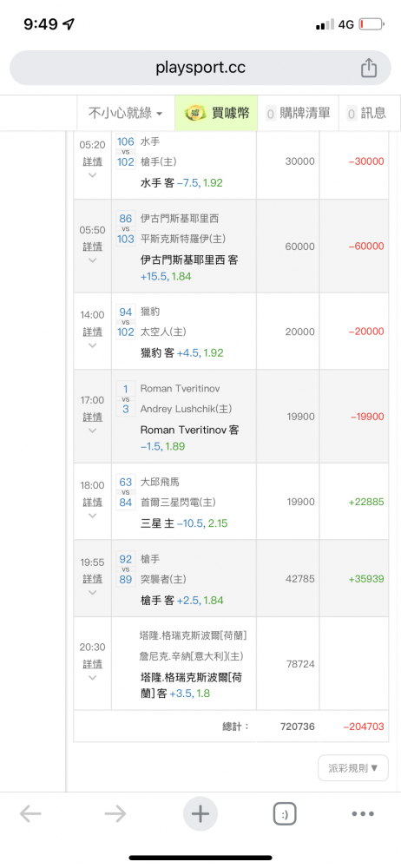401x868 pixels.
Task: Open the 購牌清單 tab
Action: [x=299, y=113]
